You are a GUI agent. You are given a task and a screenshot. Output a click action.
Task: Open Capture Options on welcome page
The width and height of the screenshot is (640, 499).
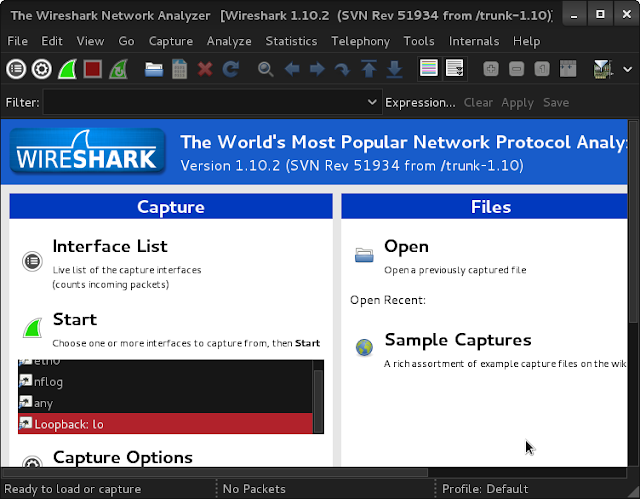click(x=122, y=457)
